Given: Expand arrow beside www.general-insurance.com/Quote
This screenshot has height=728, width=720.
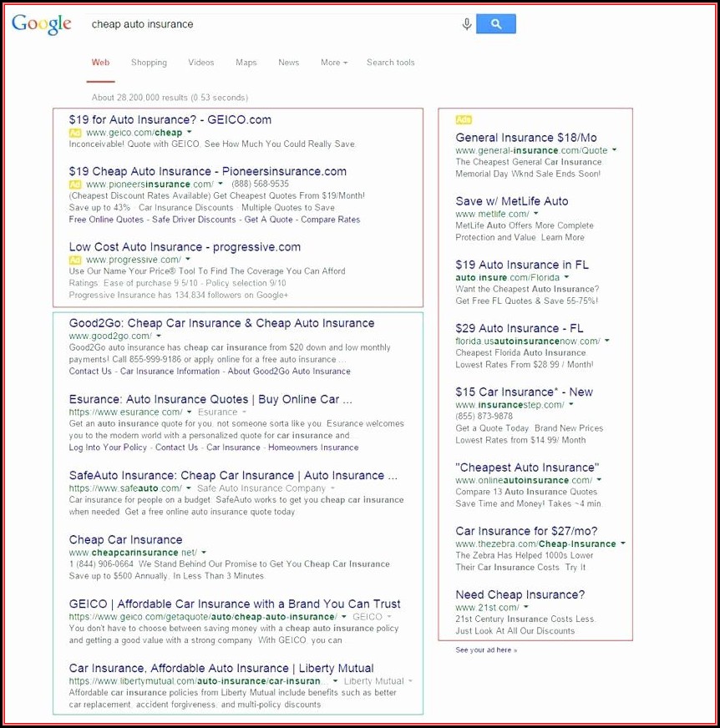Looking at the screenshot, I should click(x=614, y=150).
